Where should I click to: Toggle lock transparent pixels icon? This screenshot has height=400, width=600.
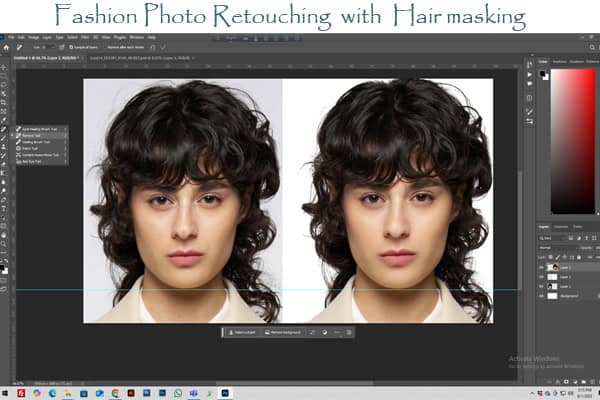pyautogui.click(x=551, y=257)
